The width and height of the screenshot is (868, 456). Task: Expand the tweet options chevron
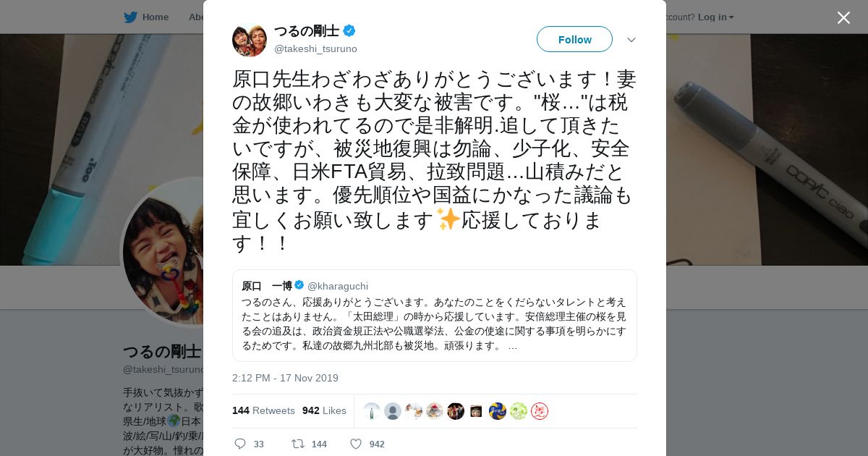[631, 39]
